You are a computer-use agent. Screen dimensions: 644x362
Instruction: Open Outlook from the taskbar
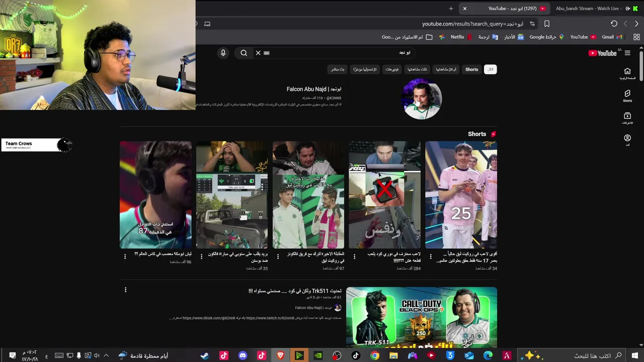point(469,355)
